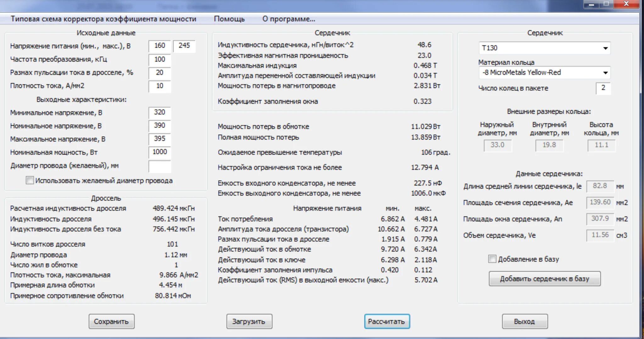Click the 'Длина средней линии сердечника' field 82.8
Image resolution: width=644 pixels, height=339 pixels.
point(600,186)
